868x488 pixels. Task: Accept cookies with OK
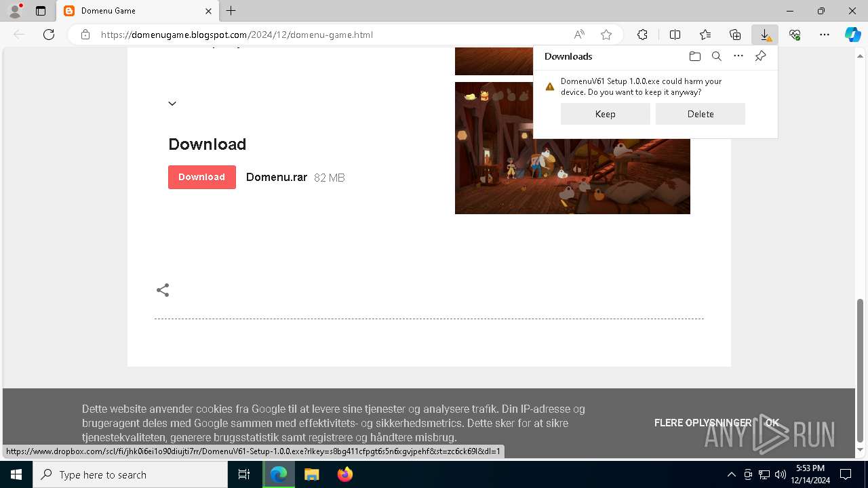pos(772,422)
